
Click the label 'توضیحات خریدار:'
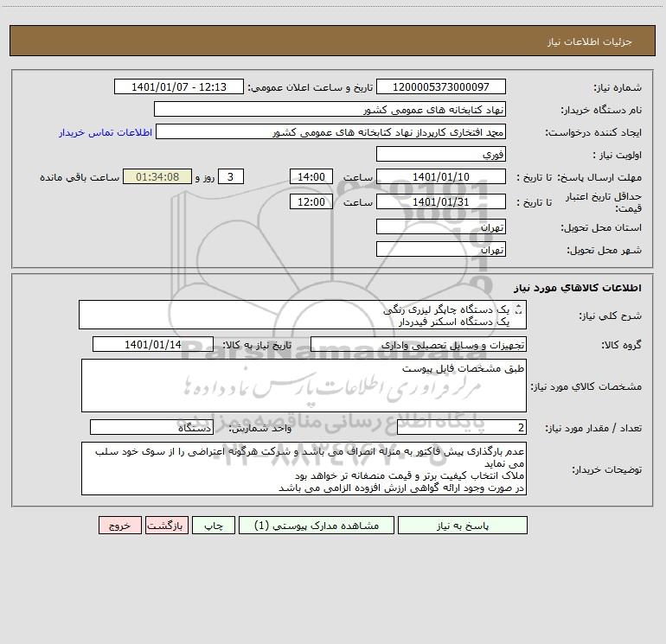[x=607, y=469]
